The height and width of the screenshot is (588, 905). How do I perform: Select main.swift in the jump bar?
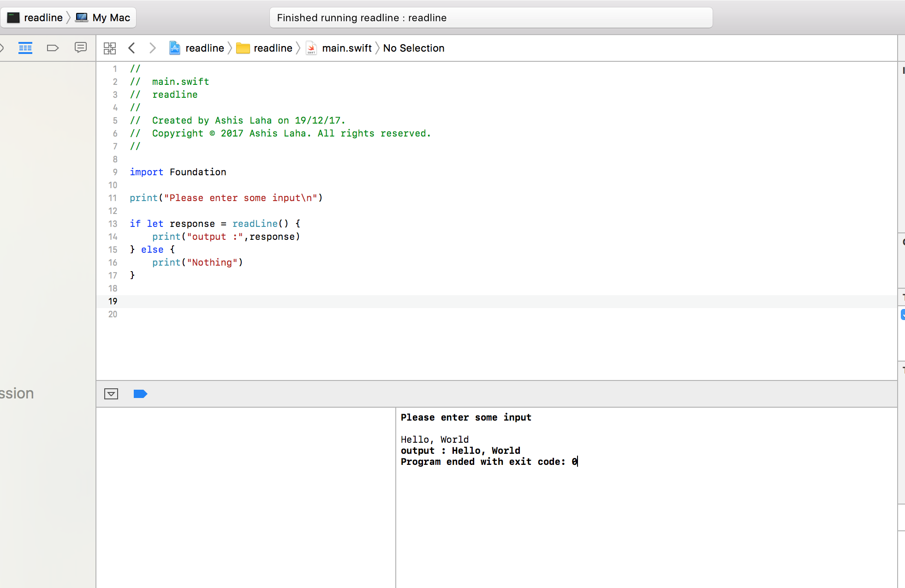pos(339,48)
